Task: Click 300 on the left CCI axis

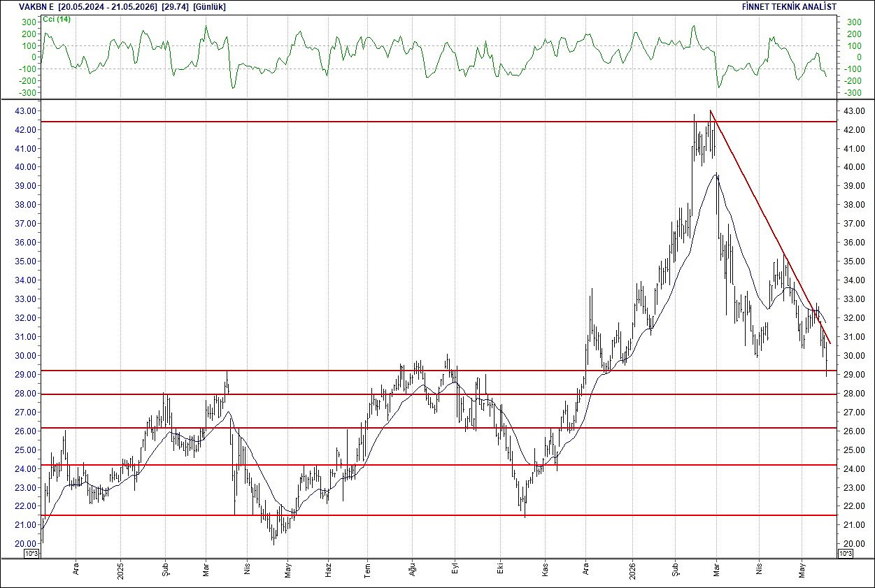Action: [x=28, y=22]
